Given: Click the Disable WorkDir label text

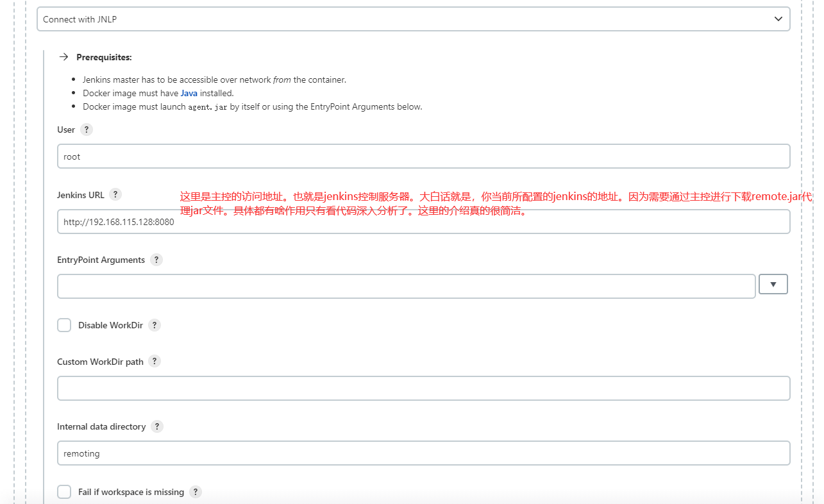Looking at the screenshot, I should click(x=110, y=325).
